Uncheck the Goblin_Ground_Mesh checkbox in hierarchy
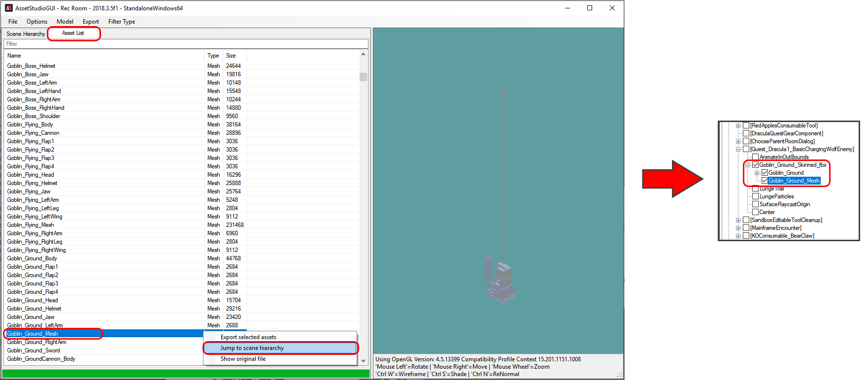 (765, 181)
